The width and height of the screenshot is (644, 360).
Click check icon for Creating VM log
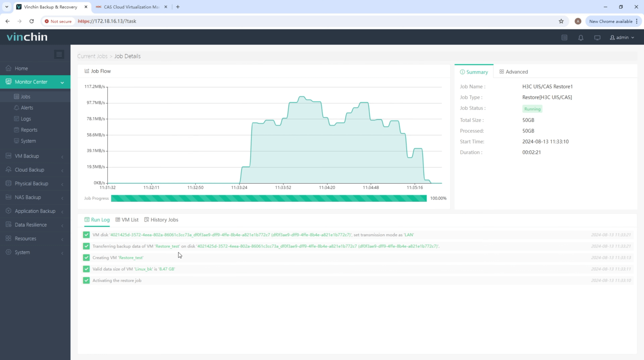point(86,258)
